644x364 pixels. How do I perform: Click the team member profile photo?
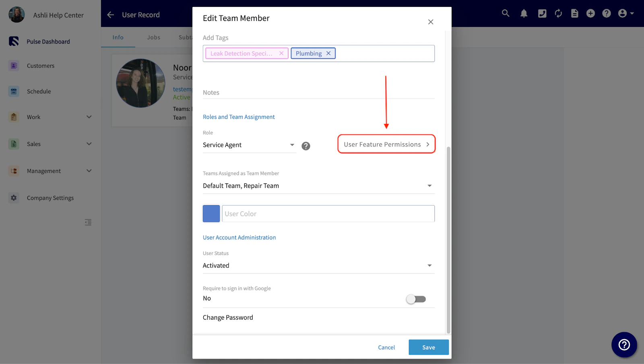tap(140, 83)
